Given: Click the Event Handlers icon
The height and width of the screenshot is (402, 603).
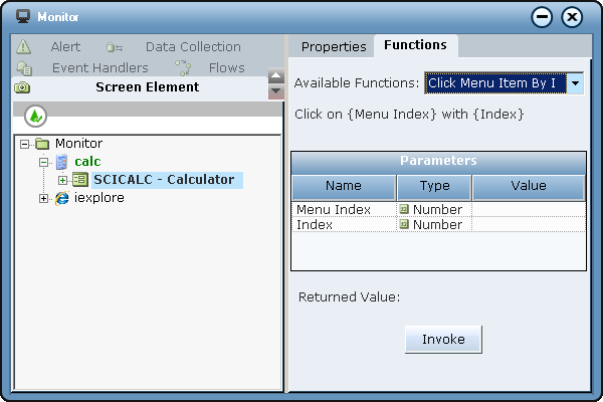Looking at the screenshot, I should click(24, 68).
